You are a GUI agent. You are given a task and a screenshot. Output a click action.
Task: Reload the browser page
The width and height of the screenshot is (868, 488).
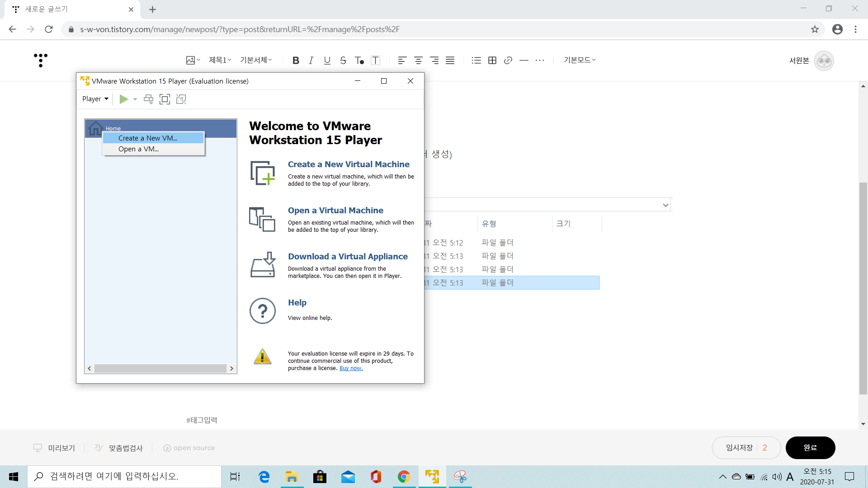coord(49,29)
